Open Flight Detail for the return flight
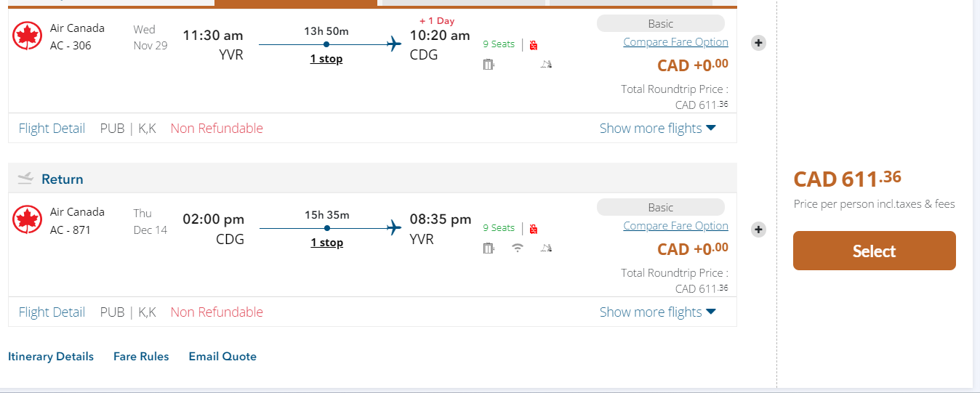 [x=52, y=312]
